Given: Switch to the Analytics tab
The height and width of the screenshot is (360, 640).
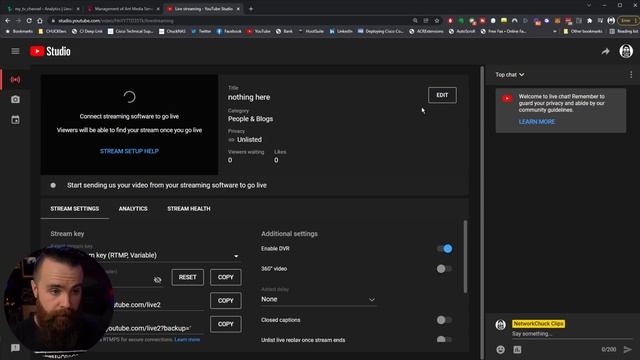Looking at the screenshot, I should click(x=133, y=209).
